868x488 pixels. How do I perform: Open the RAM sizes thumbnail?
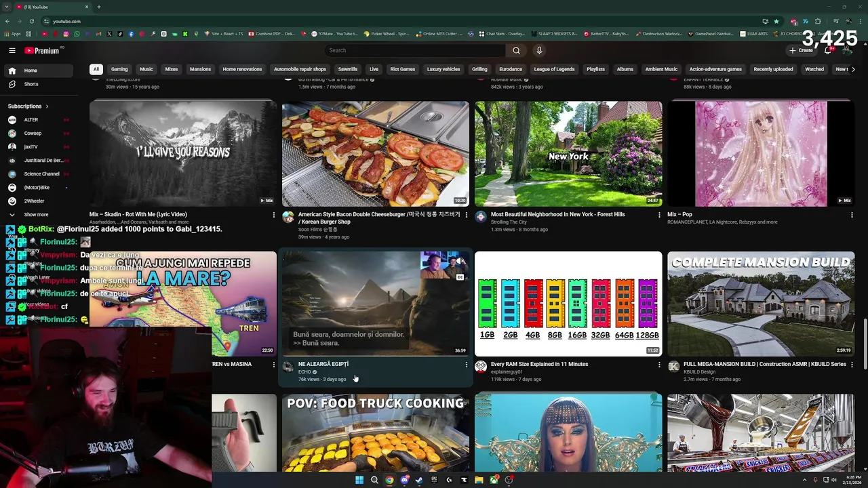[568, 304]
